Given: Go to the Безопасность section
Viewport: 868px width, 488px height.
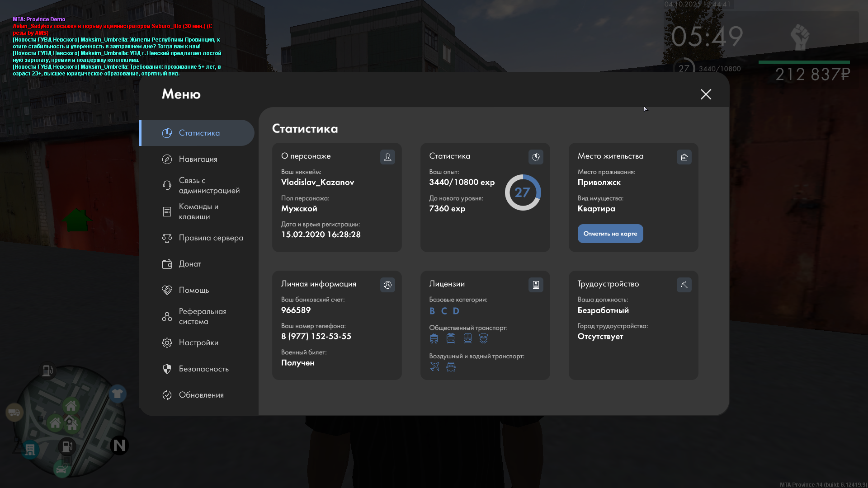Looking at the screenshot, I should (x=203, y=369).
